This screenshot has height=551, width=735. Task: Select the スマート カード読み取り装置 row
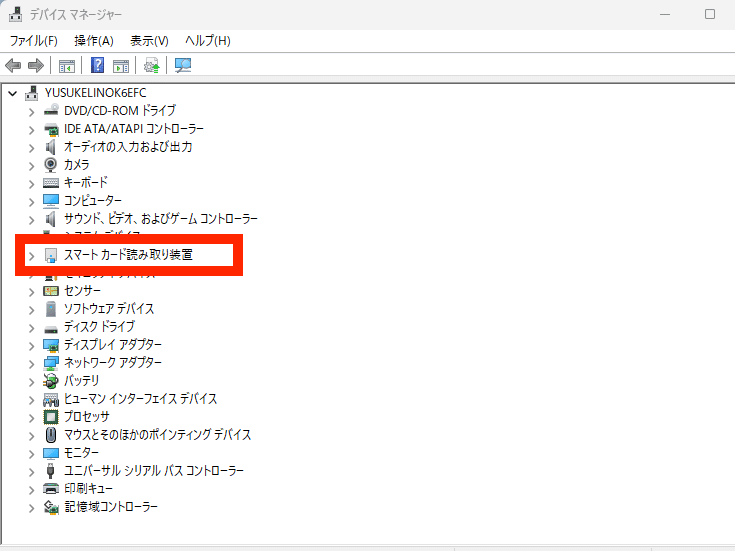pyautogui.click(x=128, y=255)
